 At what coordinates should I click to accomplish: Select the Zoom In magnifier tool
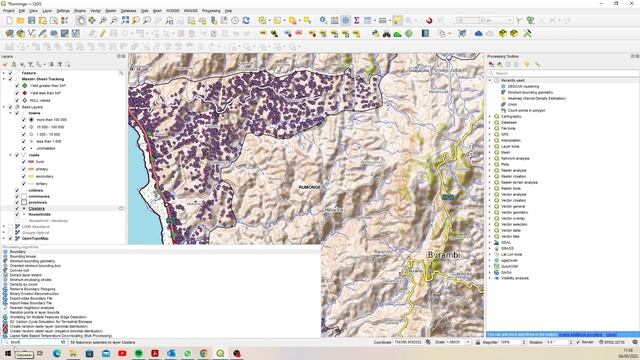point(103,20)
